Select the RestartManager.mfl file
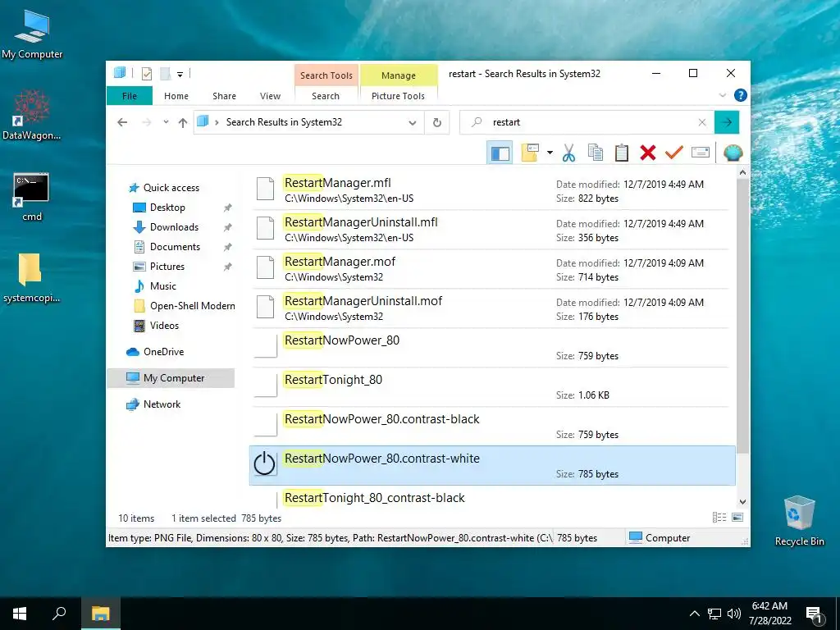The image size is (840, 630). click(492, 190)
